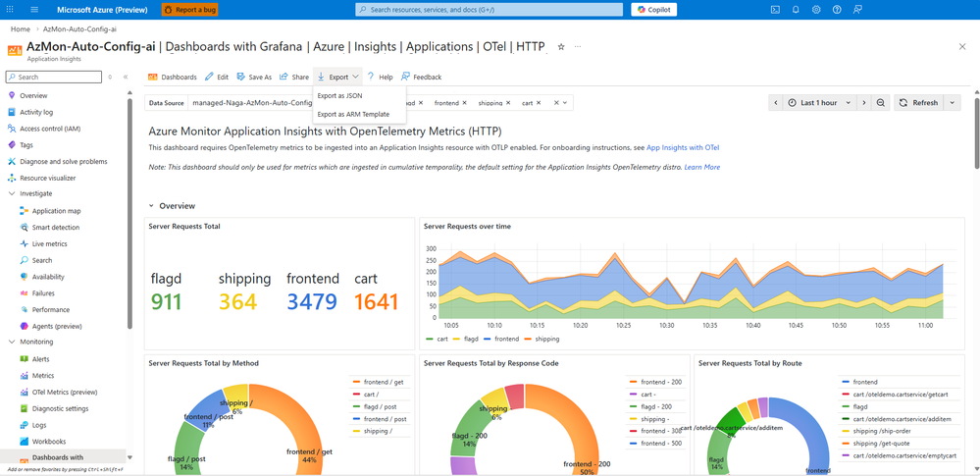This screenshot has width=980, height=476.
Task: Remove the frontend filter tag
Action: coord(464,103)
